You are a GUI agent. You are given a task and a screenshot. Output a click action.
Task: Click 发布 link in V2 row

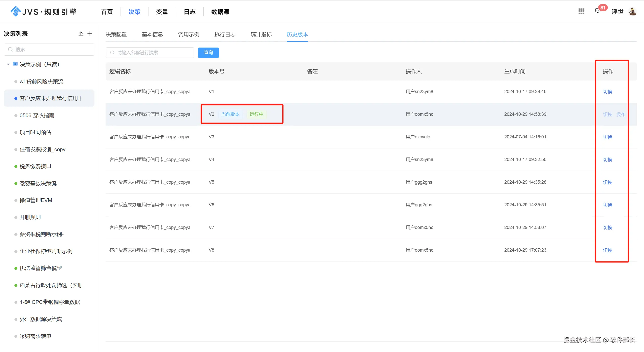click(x=621, y=114)
